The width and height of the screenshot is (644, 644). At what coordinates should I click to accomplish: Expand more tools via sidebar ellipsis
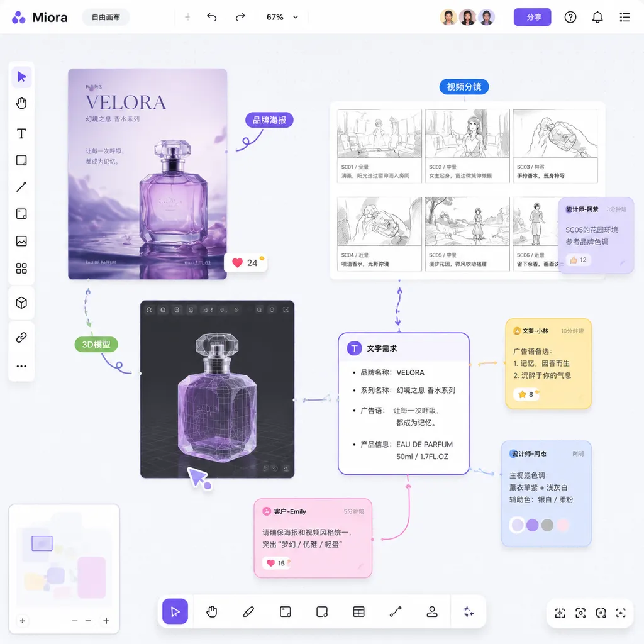tap(21, 366)
